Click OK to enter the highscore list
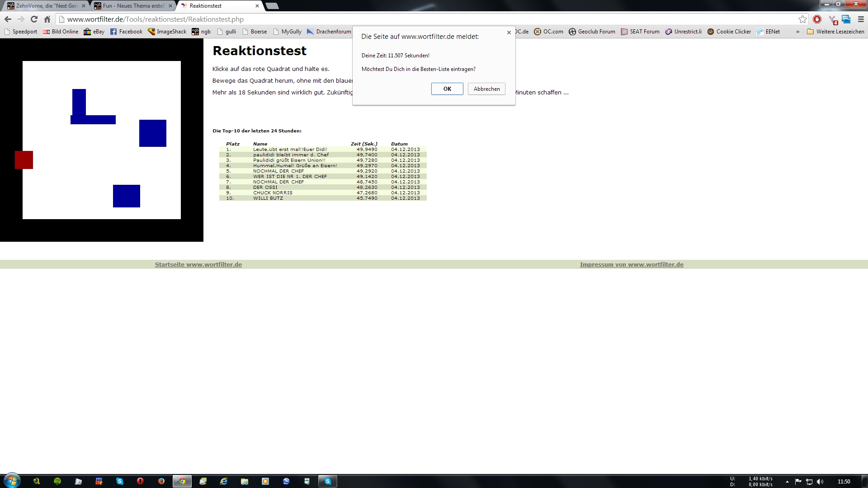868x488 pixels. (447, 89)
